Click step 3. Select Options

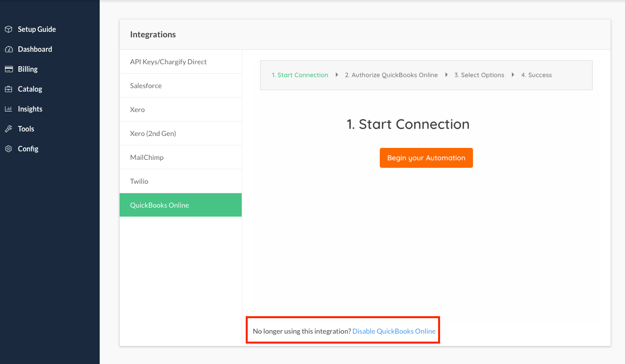click(479, 75)
